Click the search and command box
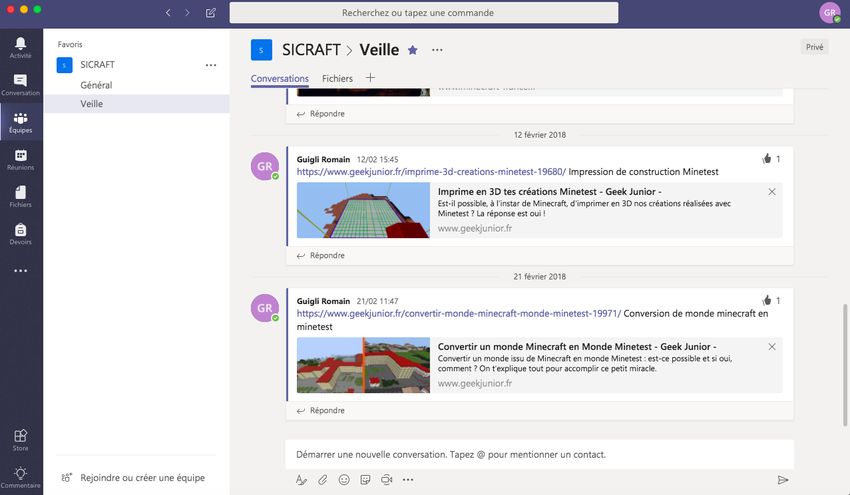Screen dimensions: 850x495 (423, 12)
